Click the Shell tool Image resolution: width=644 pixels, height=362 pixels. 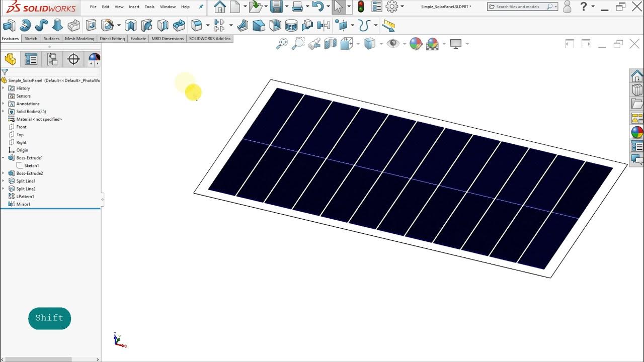(x=275, y=25)
